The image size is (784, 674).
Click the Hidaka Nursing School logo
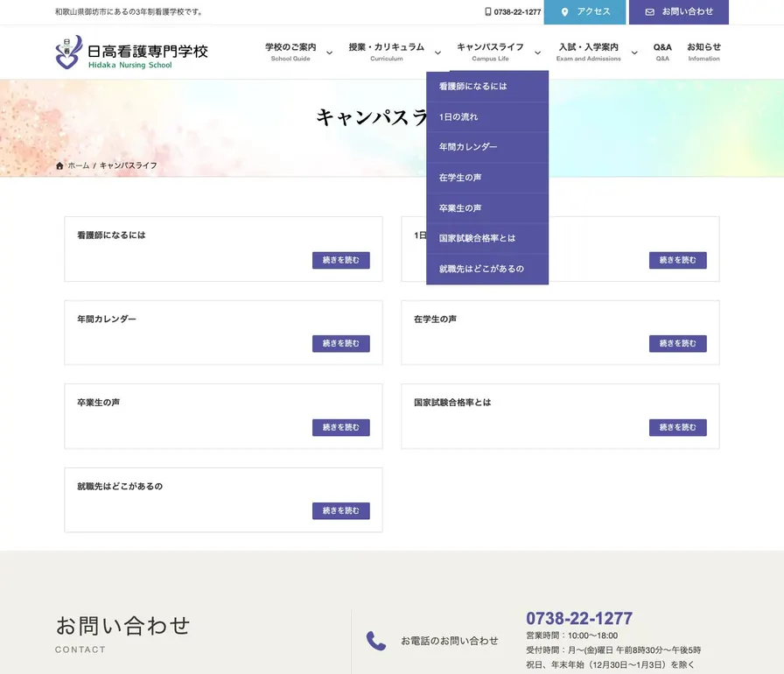(131, 52)
